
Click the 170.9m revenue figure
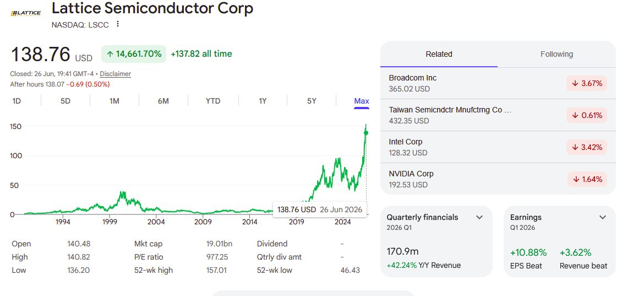click(402, 251)
